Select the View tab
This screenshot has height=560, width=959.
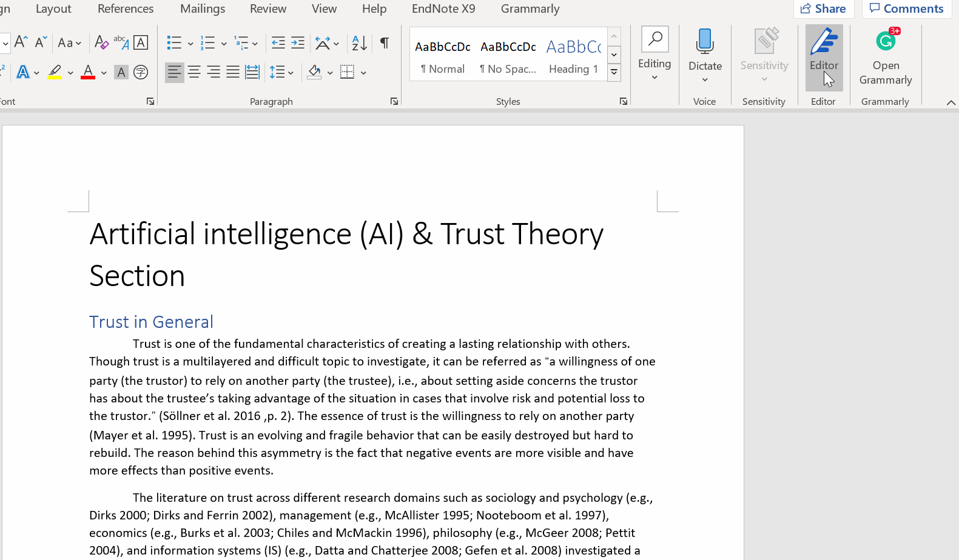pyautogui.click(x=324, y=9)
